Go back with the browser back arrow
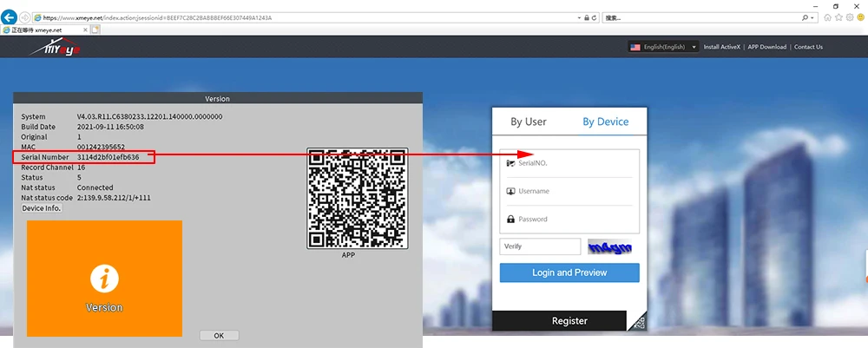This screenshot has height=348, width=868. [x=9, y=17]
